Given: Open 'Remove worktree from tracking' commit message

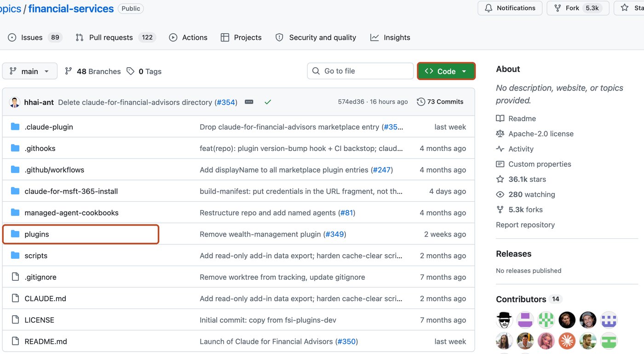Looking at the screenshot, I should pyautogui.click(x=282, y=277).
